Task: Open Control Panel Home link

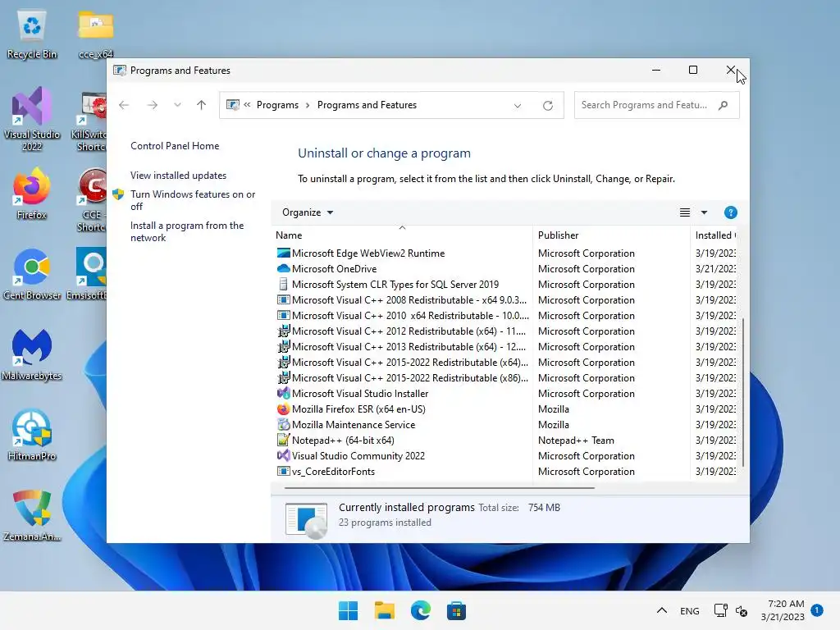Action: pyautogui.click(x=175, y=146)
